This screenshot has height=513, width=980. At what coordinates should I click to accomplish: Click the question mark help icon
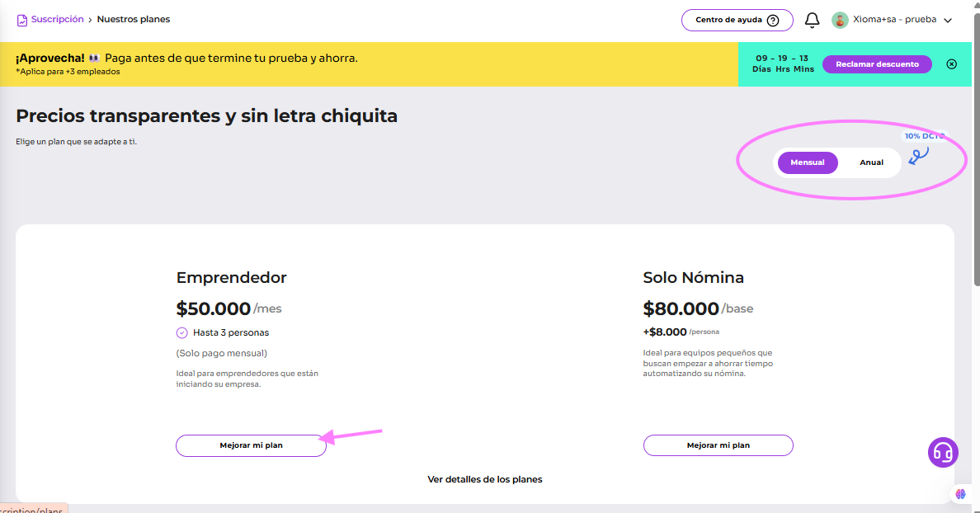(x=772, y=21)
